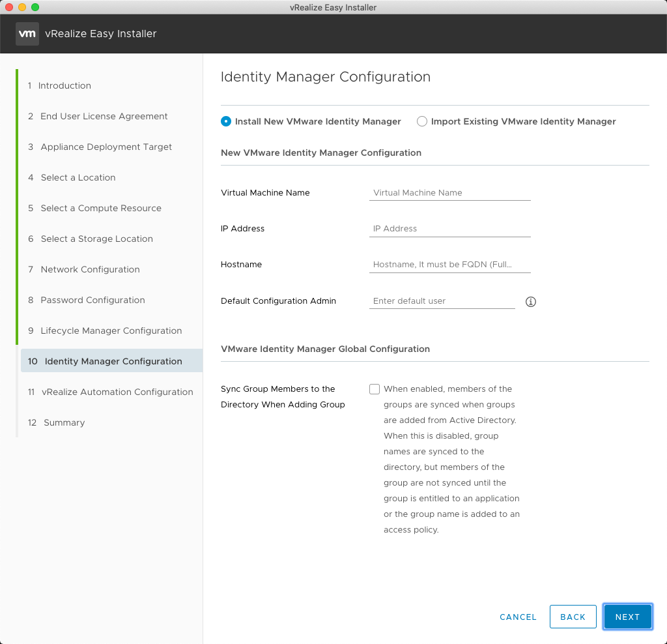Image resolution: width=667 pixels, height=644 pixels.
Task: Open Lifecycle Manager Configuration step
Action: click(105, 330)
